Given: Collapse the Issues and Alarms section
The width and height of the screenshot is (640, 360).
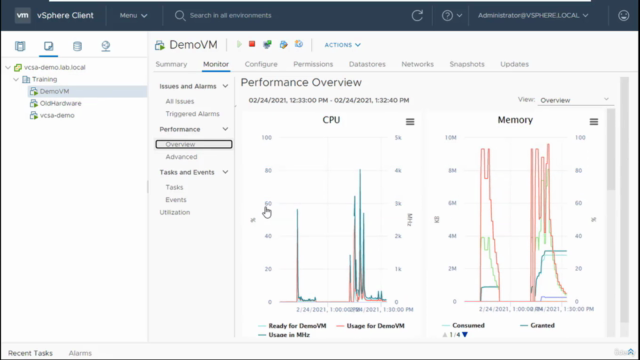Looking at the screenshot, I should coord(225,86).
